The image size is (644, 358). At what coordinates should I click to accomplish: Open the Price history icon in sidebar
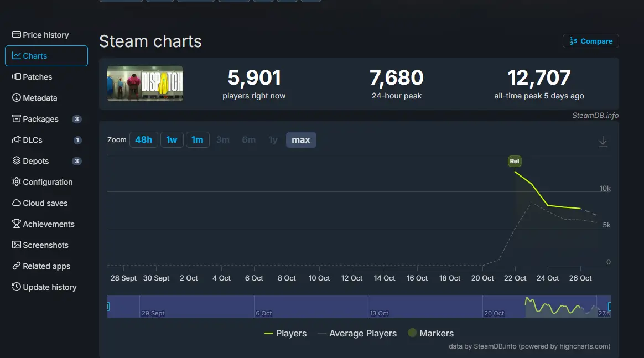(x=17, y=35)
